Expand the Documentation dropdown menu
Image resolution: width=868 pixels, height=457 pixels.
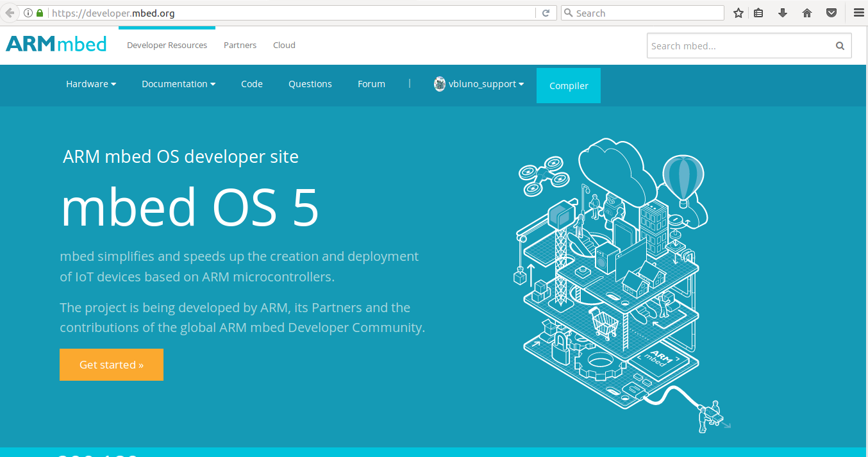(178, 84)
